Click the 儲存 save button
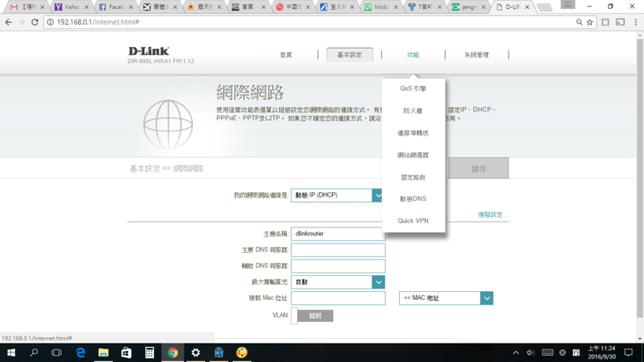 (479, 168)
